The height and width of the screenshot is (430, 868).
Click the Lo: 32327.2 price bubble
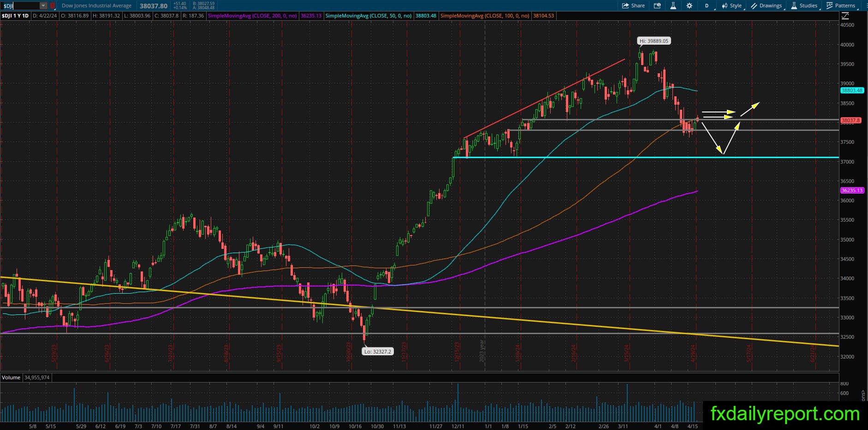(377, 352)
